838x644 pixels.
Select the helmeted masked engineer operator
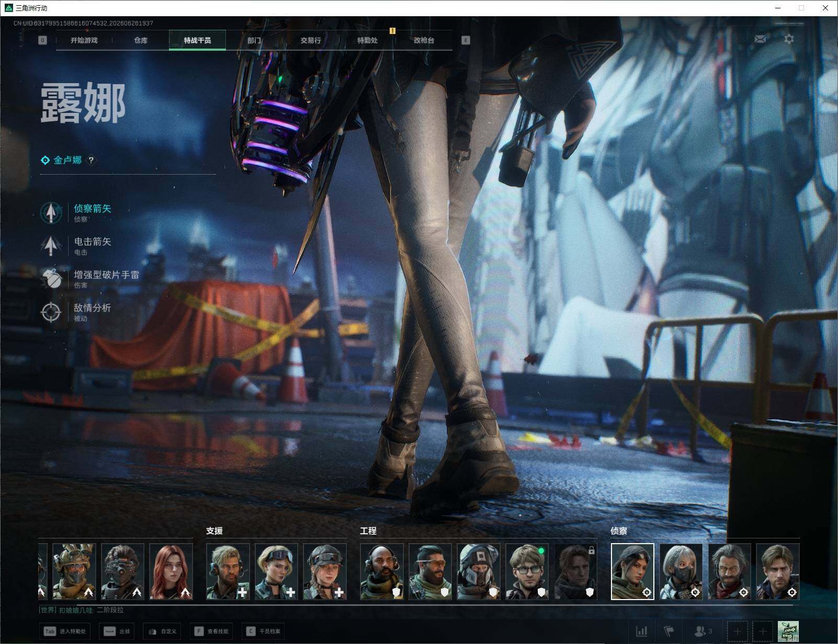pyautogui.click(x=479, y=571)
